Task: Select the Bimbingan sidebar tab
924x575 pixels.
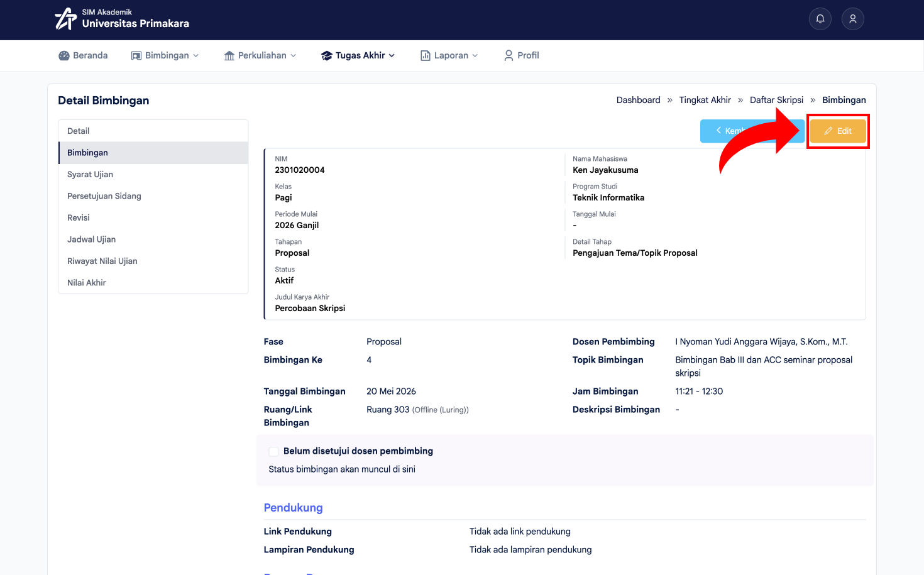Action: (153, 153)
